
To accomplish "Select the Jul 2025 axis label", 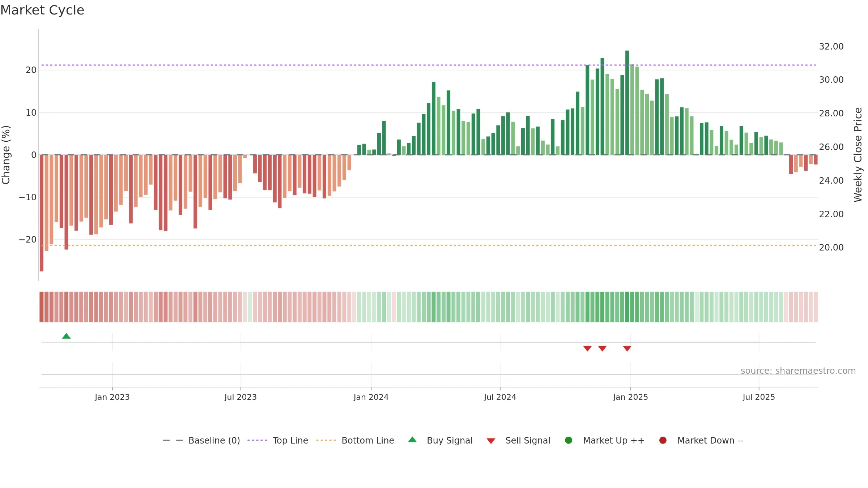I will [x=759, y=397].
